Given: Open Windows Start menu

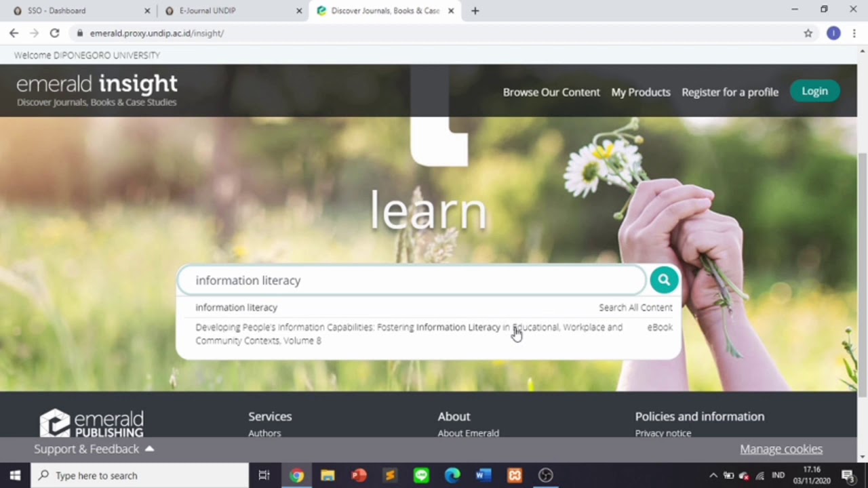Looking at the screenshot, I should pyautogui.click(x=15, y=475).
